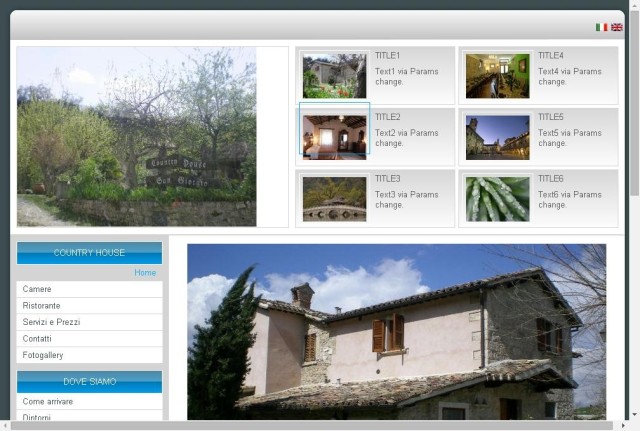Viewport: 640px width, 431px height.
Task: Click the 'Text6 via Params change.' description
Action: tap(570, 200)
